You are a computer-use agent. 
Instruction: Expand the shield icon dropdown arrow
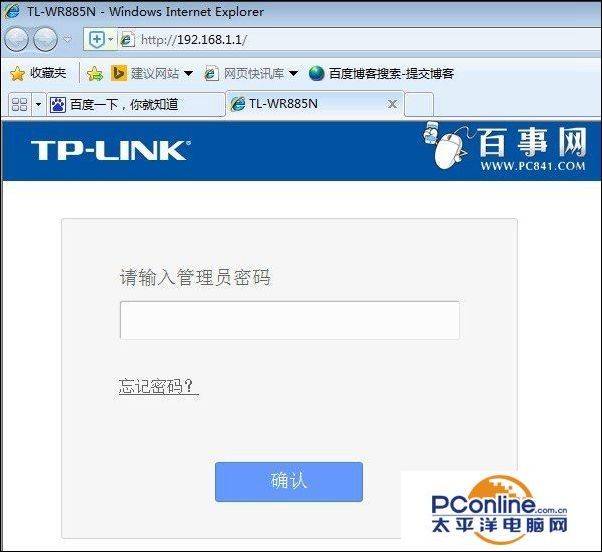point(111,39)
